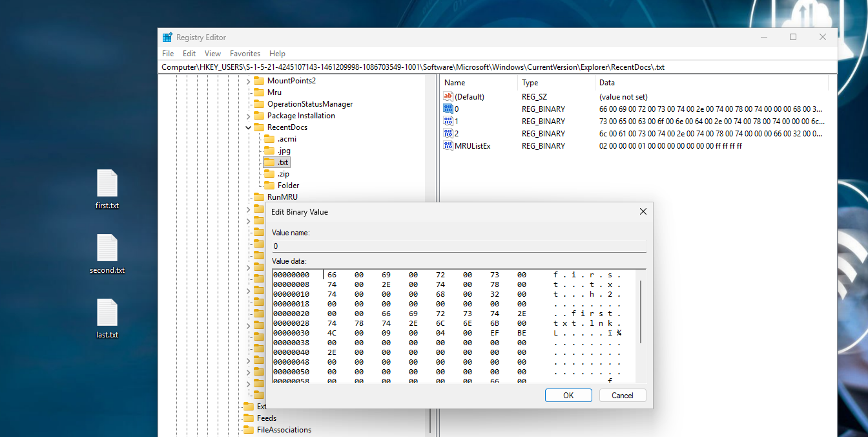The width and height of the screenshot is (868, 437).
Task: Expand the Package Installation node
Action: [x=249, y=116]
